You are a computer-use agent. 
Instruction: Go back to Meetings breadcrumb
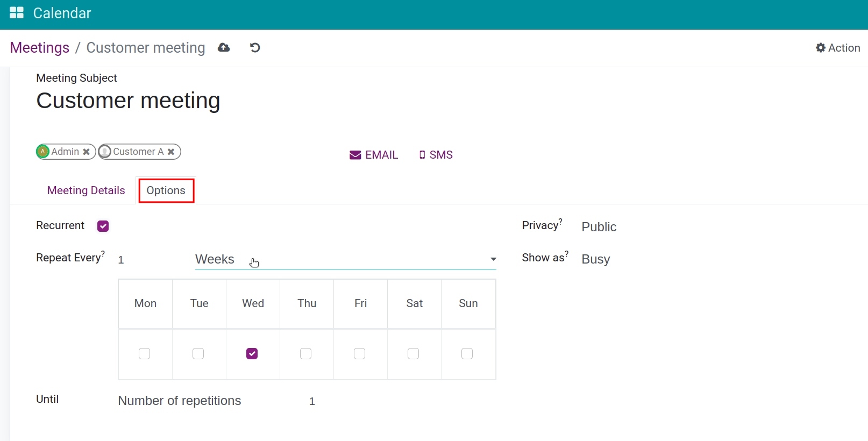pyautogui.click(x=40, y=48)
